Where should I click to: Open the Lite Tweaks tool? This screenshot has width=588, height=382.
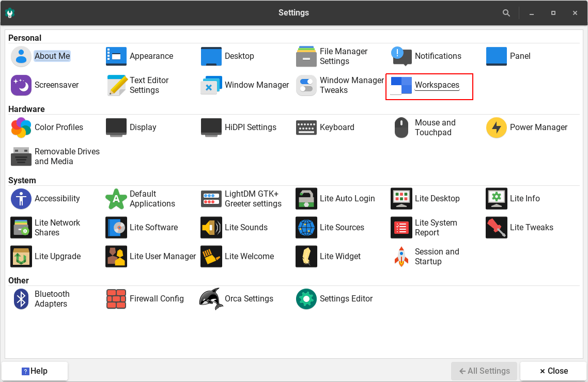point(497,228)
